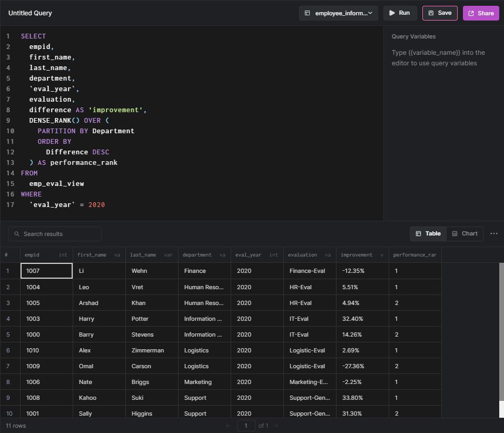
Task: Go to the previous results page arrow
Action: click(228, 426)
